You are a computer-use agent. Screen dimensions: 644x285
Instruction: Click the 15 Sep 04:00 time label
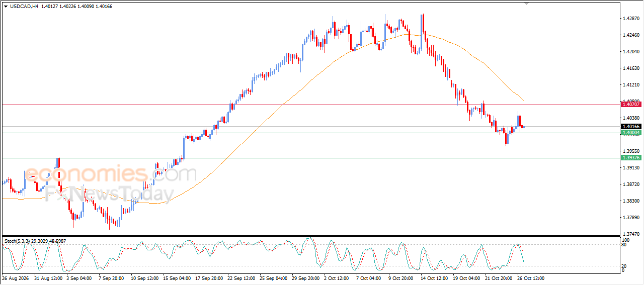[178, 278]
